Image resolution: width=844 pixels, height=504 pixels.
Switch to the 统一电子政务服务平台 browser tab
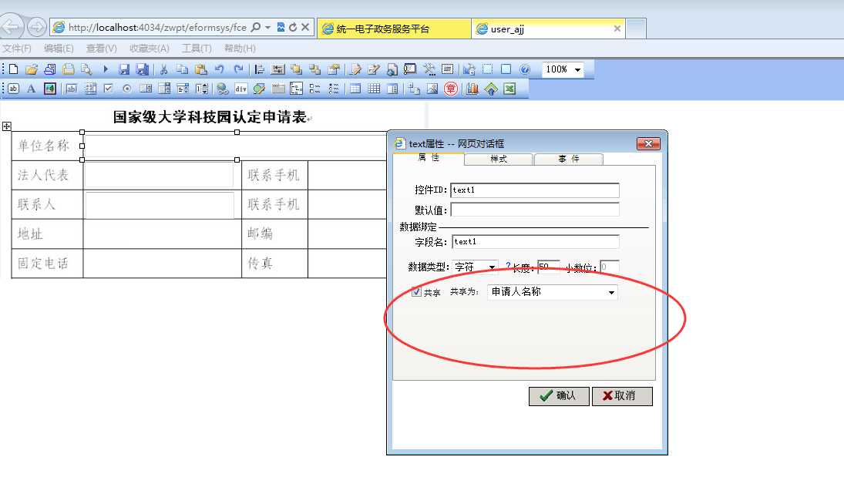click(394, 29)
